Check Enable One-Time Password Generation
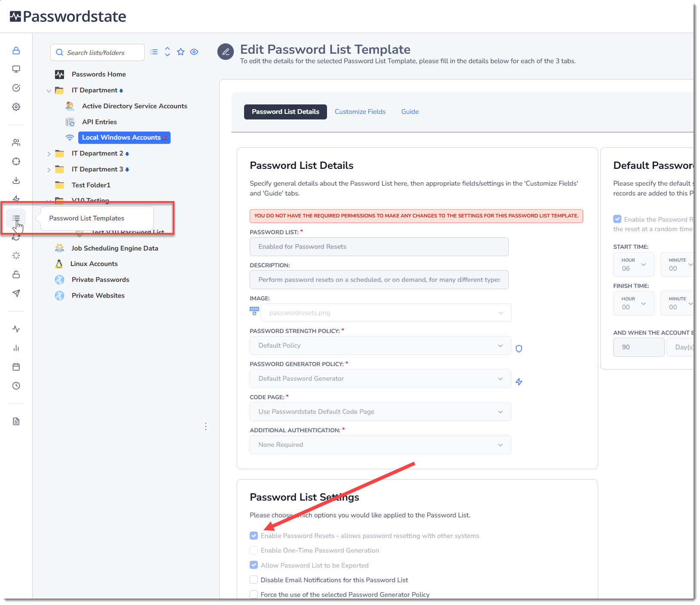700x605 pixels. point(254,550)
